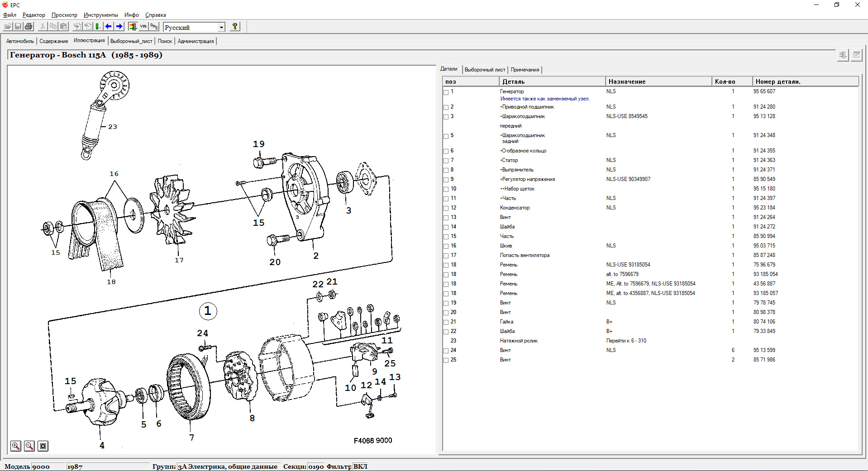Sort by the Номер детали column header

click(805, 81)
